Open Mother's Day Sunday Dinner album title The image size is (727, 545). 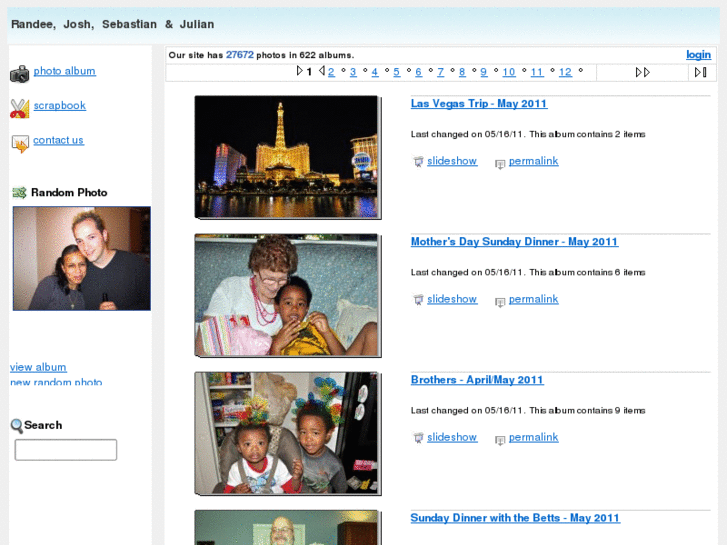point(514,242)
